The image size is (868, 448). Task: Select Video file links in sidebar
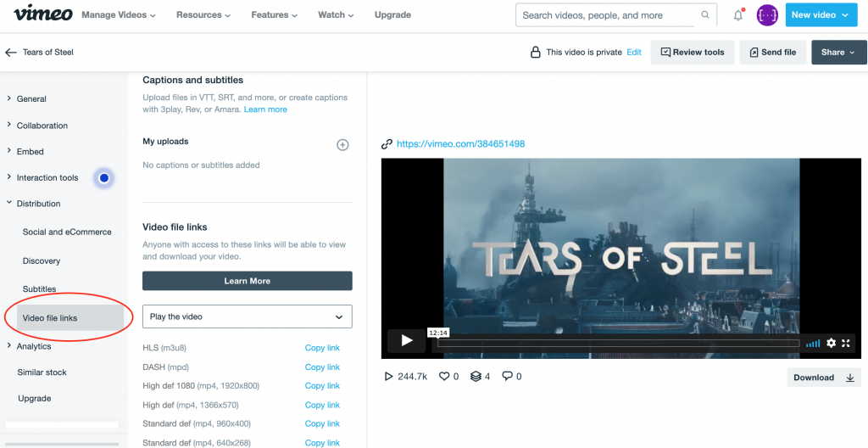click(50, 318)
